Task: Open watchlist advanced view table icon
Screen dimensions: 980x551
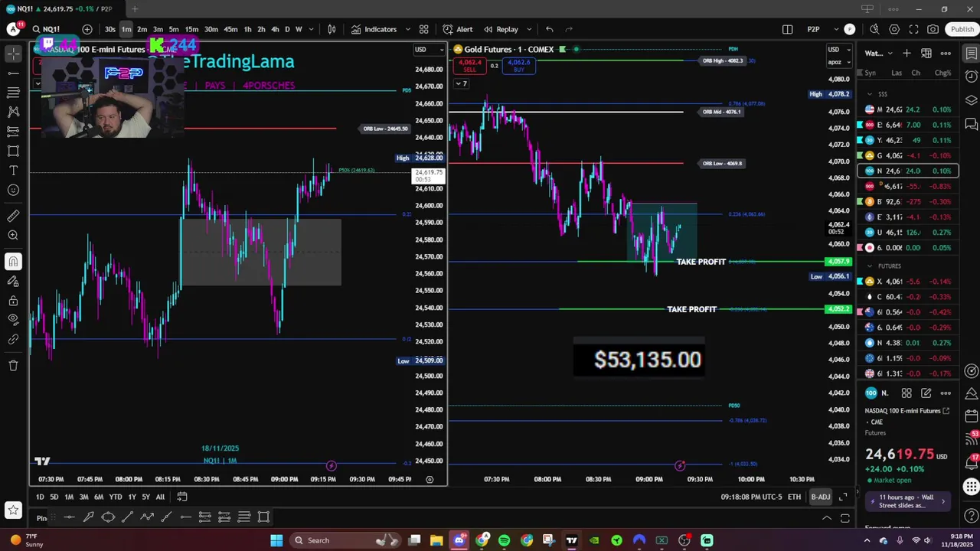Action: (926, 53)
